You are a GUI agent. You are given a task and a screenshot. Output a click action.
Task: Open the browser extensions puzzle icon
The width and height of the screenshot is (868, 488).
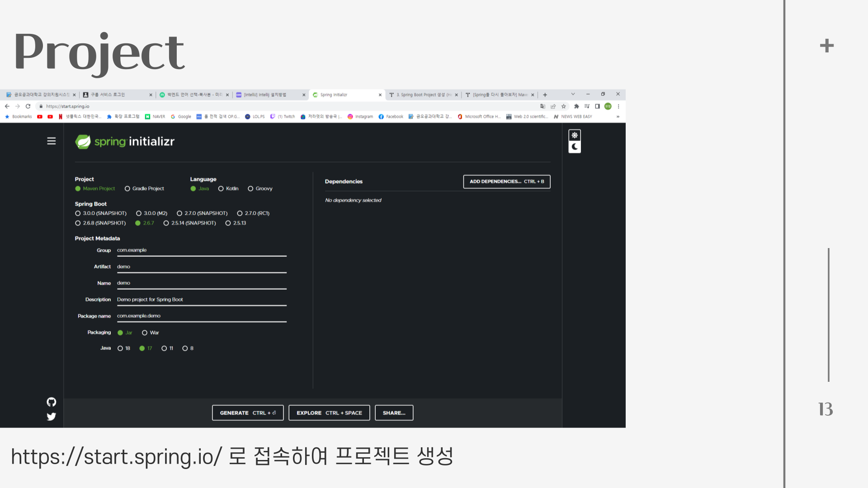point(576,106)
